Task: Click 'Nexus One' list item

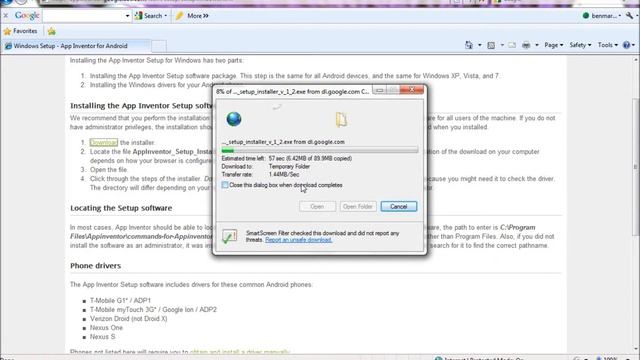Action: tap(106, 328)
